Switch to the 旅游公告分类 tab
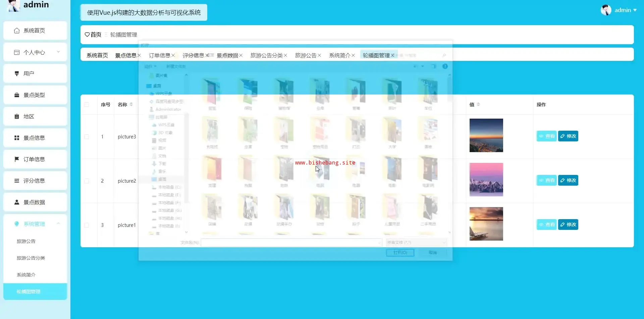Screen dimensions: 644x319 coord(267,55)
